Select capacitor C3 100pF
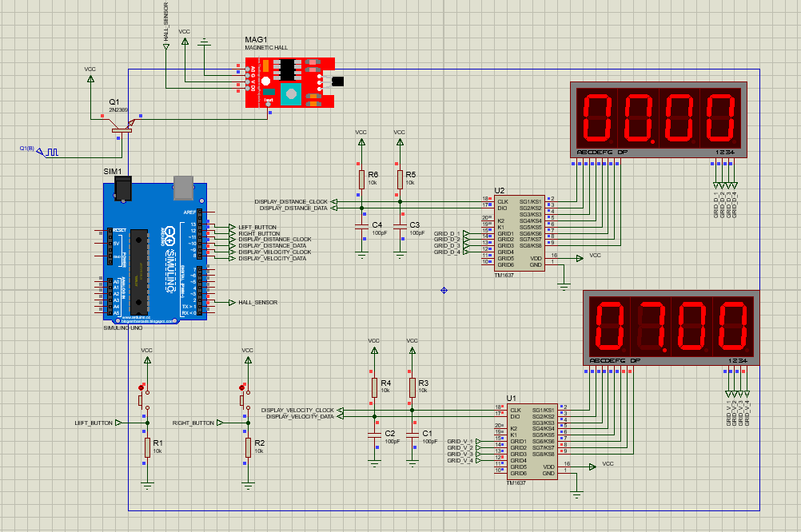The height and width of the screenshot is (532, 801). 400,227
